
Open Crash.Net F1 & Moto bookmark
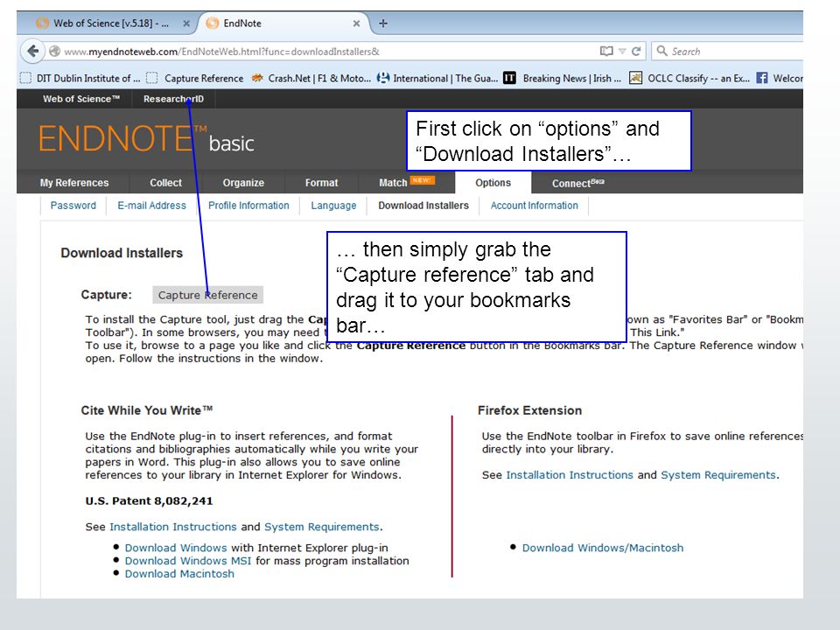pyautogui.click(x=311, y=78)
